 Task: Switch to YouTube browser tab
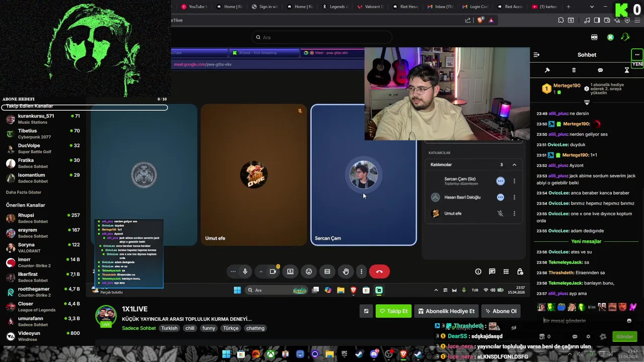[x=193, y=7]
